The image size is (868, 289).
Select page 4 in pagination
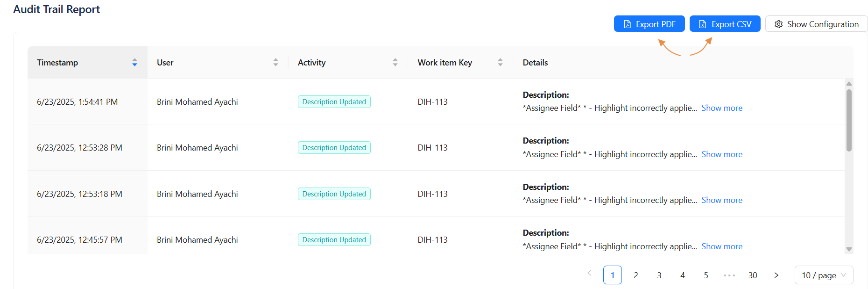[x=682, y=275]
